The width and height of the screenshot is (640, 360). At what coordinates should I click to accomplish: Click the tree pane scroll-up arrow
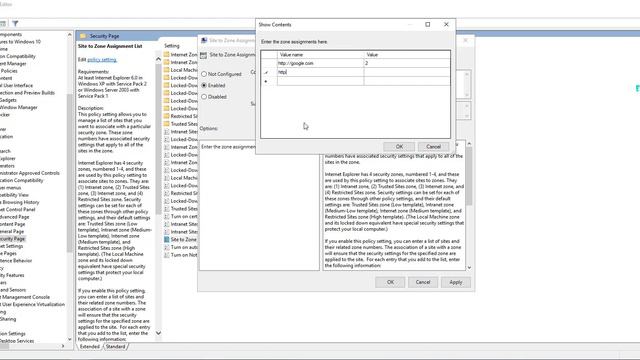69,35
